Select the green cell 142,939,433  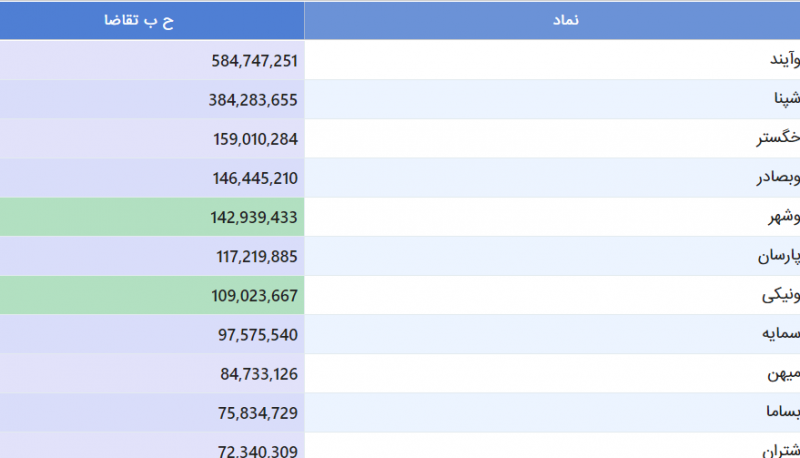tap(152, 217)
